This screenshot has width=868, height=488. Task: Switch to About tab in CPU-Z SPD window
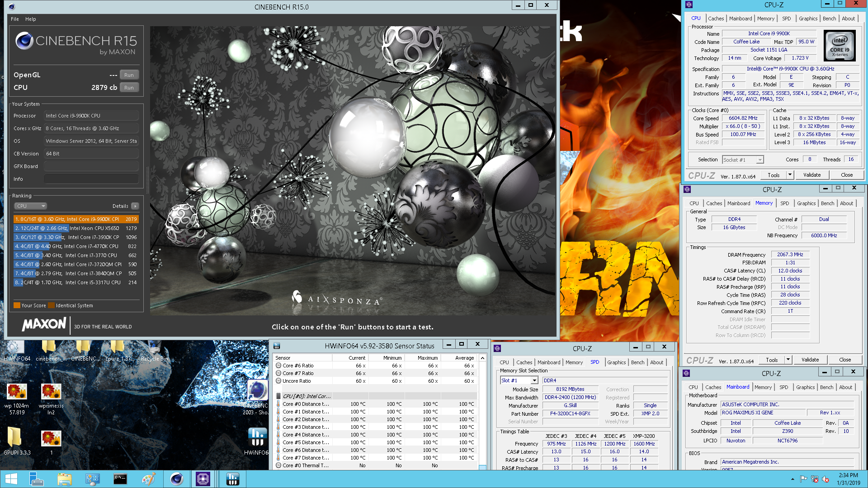click(x=656, y=362)
